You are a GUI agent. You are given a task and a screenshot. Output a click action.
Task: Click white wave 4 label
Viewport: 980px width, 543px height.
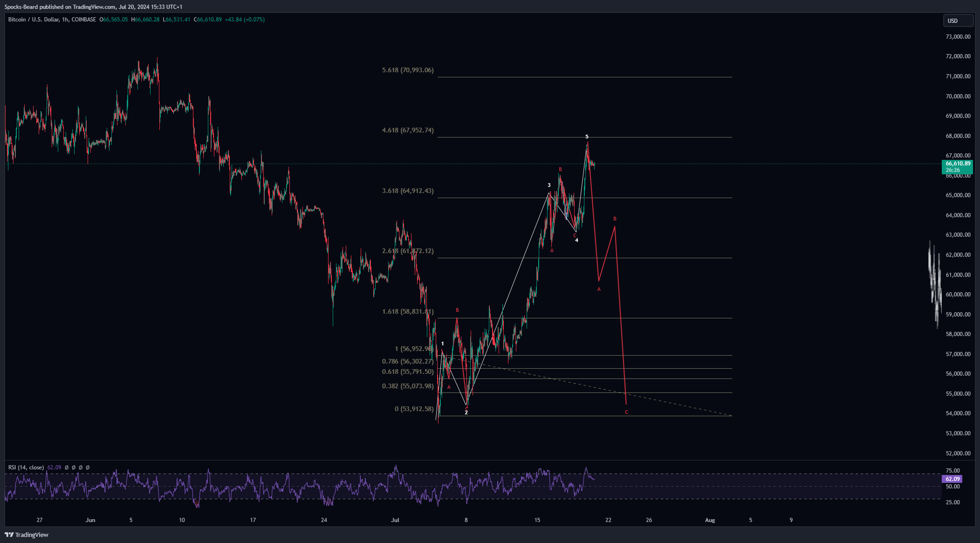pyautogui.click(x=576, y=240)
